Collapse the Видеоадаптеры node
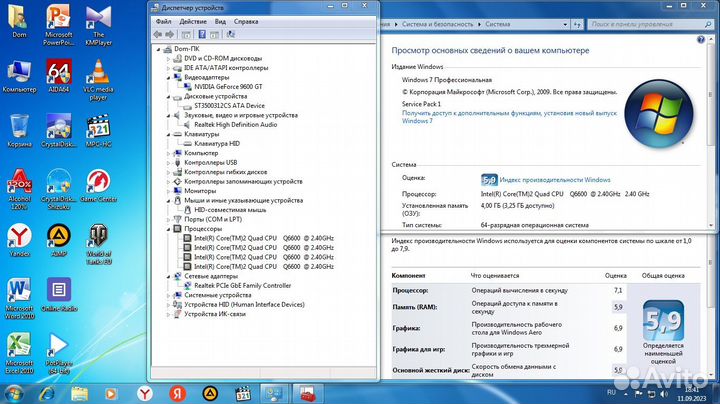720x404 pixels. [x=169, y=78]
